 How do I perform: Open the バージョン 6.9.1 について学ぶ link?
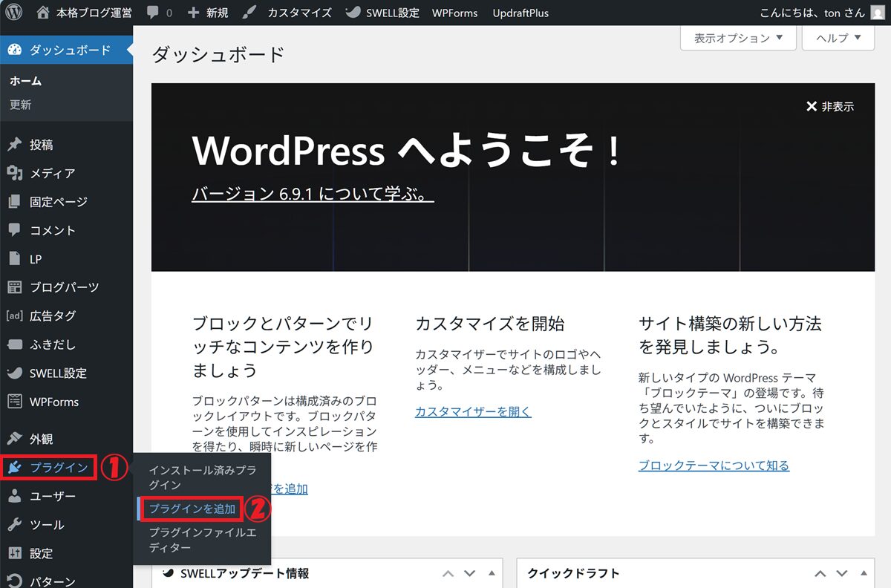click(313, 194)
